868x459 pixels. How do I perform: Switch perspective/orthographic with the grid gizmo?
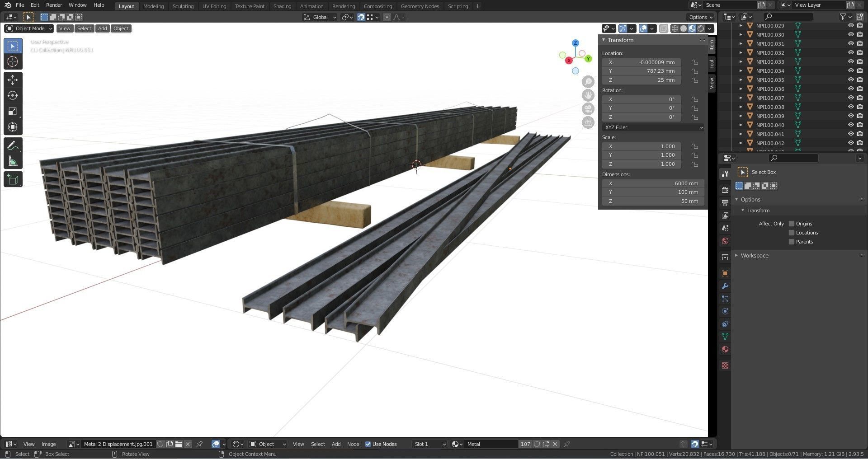(x=588, y=122)
